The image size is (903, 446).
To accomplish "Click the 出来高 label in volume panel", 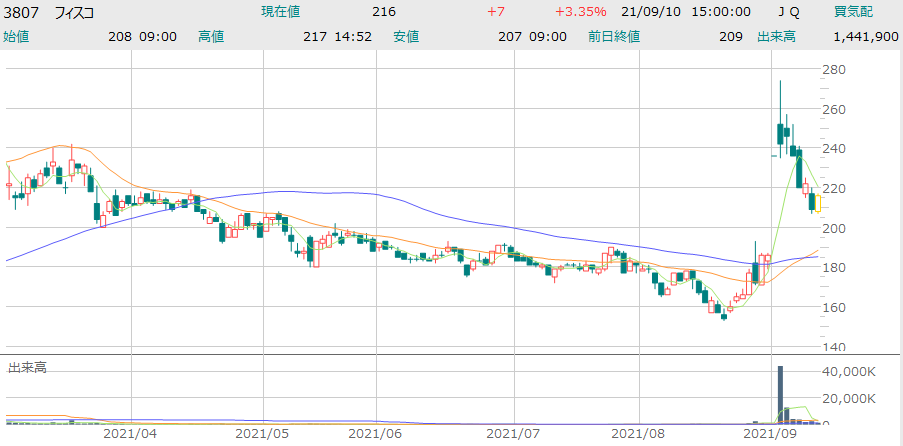I will [27, 368].
